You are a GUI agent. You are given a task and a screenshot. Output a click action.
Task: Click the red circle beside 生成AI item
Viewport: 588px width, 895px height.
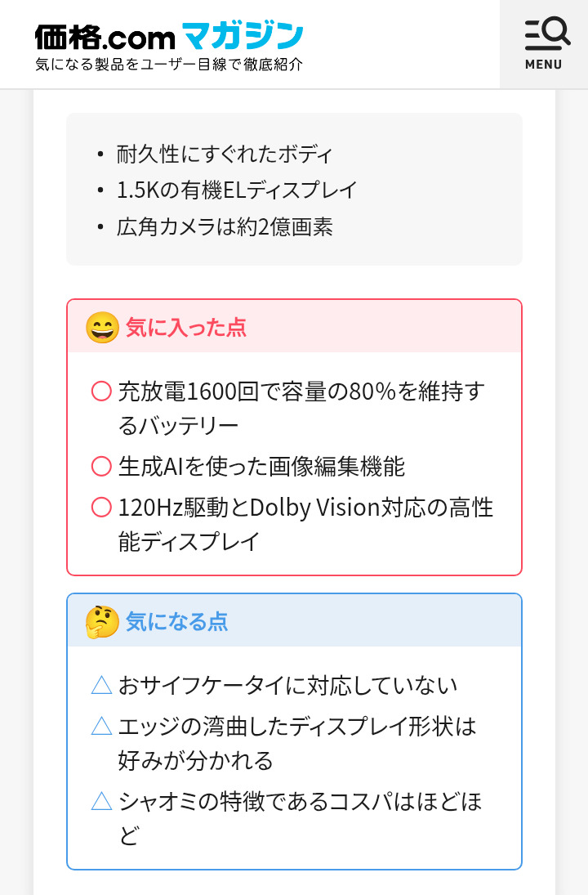click(101, 467)
